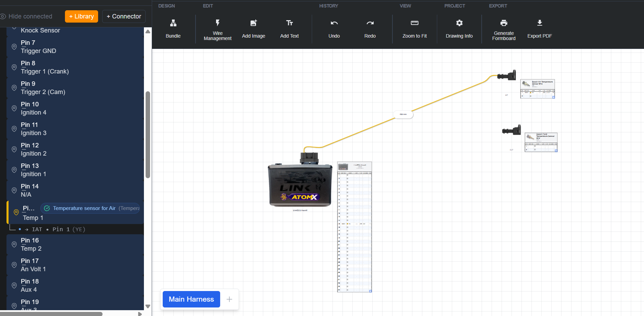Screen dimensions: 644x316
Task: Click the eye icon beside Hide connected
Action: [x=3, y=16]
